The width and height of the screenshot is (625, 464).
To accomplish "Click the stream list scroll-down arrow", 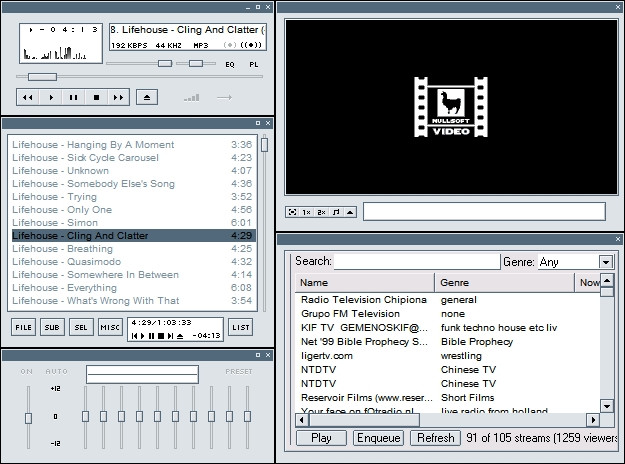I will click(607, 406).
